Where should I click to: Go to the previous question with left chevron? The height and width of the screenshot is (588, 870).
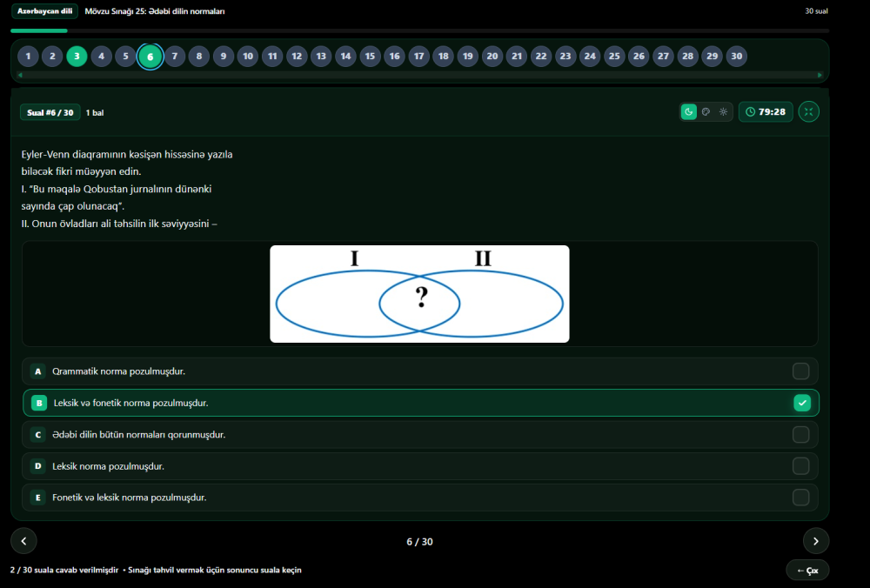[x=23, y=541]
